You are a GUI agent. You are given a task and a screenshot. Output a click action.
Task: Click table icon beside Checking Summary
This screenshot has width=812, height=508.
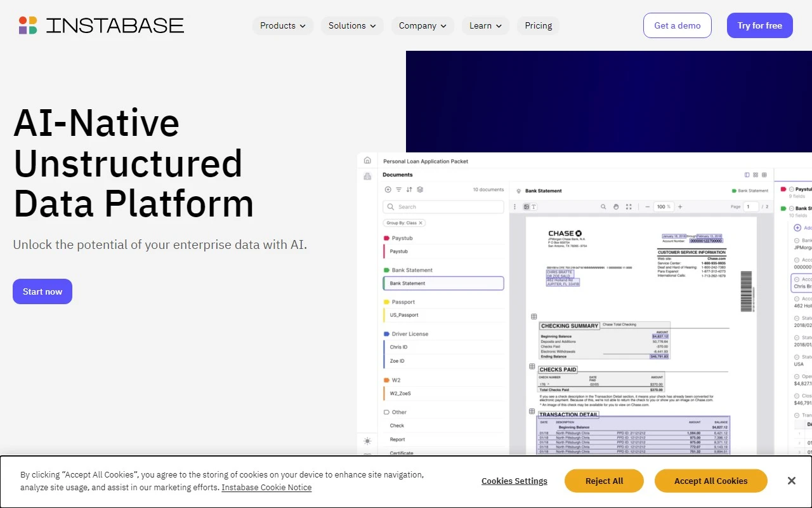click(534, 316)
